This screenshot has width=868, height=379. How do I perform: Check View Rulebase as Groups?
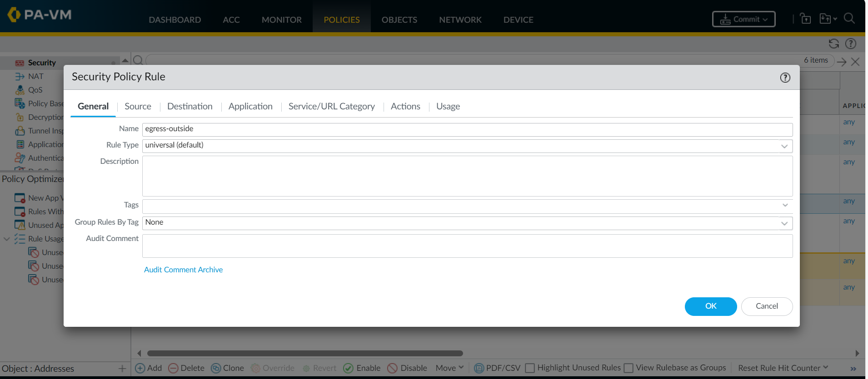click(629, 368)
